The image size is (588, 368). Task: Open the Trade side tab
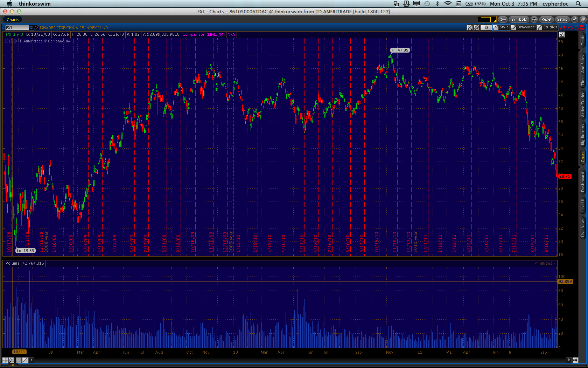click(583, 40)
